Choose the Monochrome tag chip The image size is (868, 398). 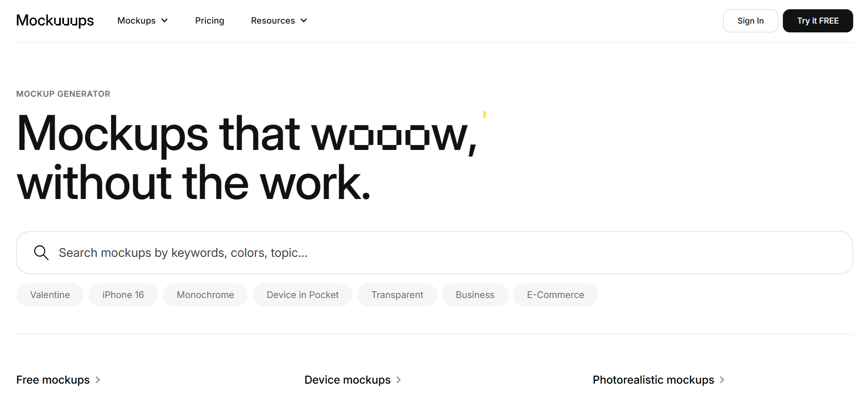205,295
